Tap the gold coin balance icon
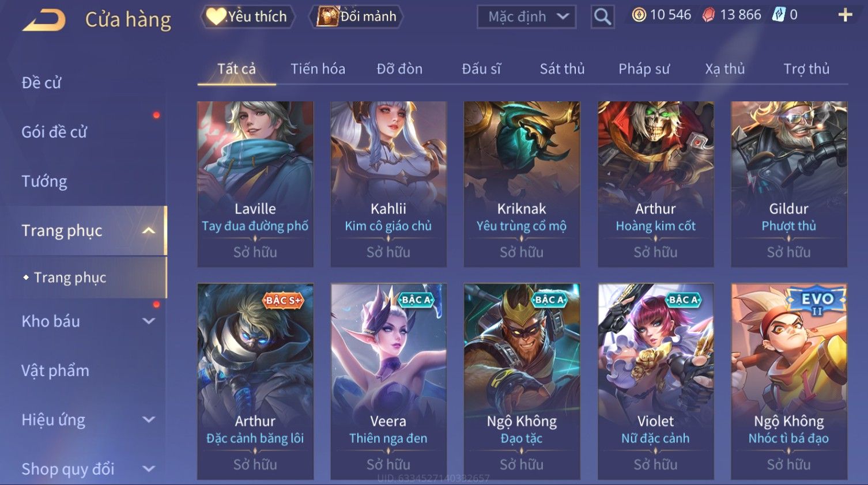Viewport: 868px width, 485px height. click(x=639, y=15)
